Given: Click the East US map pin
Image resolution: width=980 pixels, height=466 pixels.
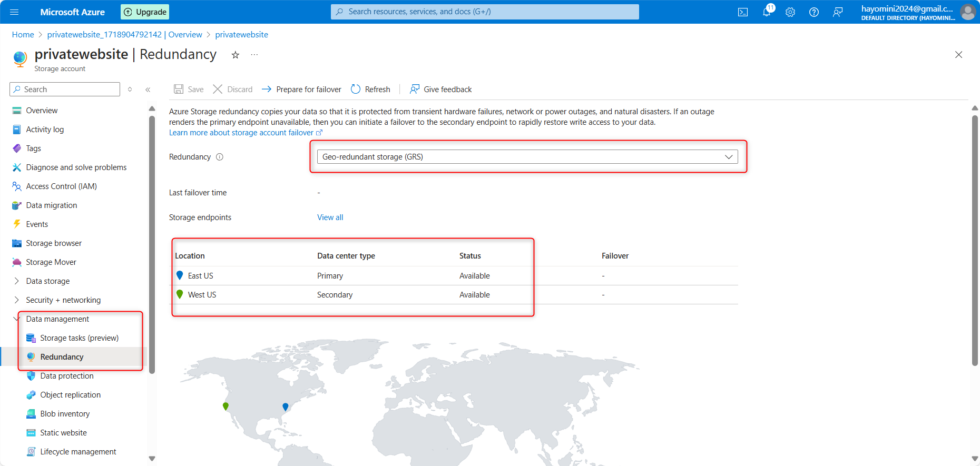Looking at the screenshot, I should 286,406.
